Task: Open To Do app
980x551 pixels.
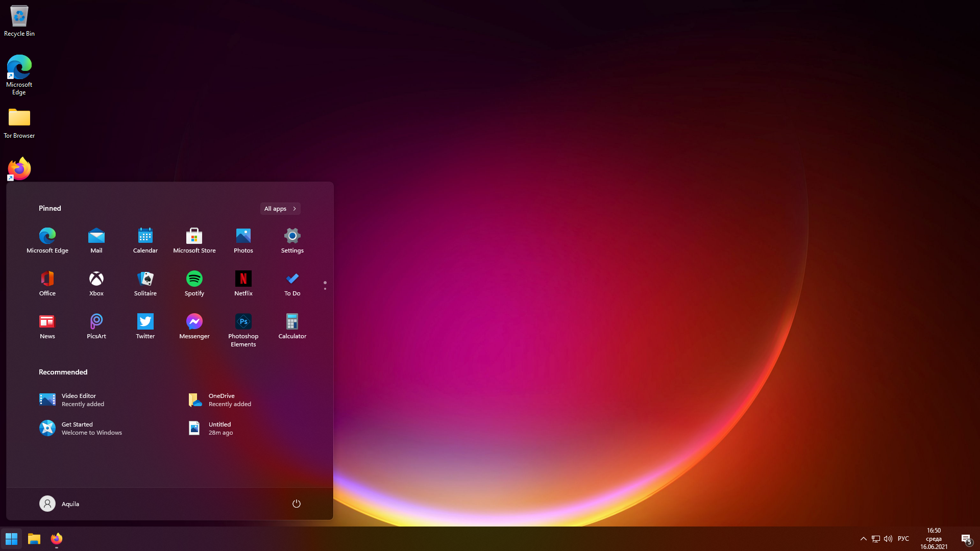Action: (x=292, y=283)
